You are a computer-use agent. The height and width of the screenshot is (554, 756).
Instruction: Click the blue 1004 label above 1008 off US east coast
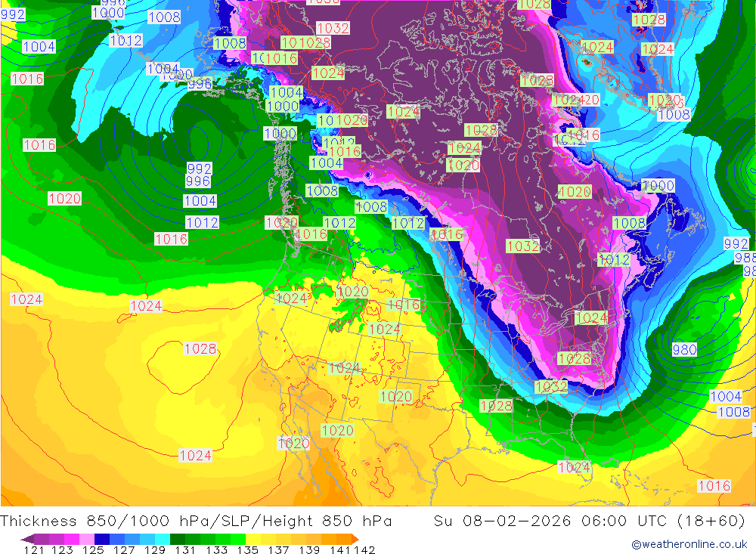coord(726,396)
